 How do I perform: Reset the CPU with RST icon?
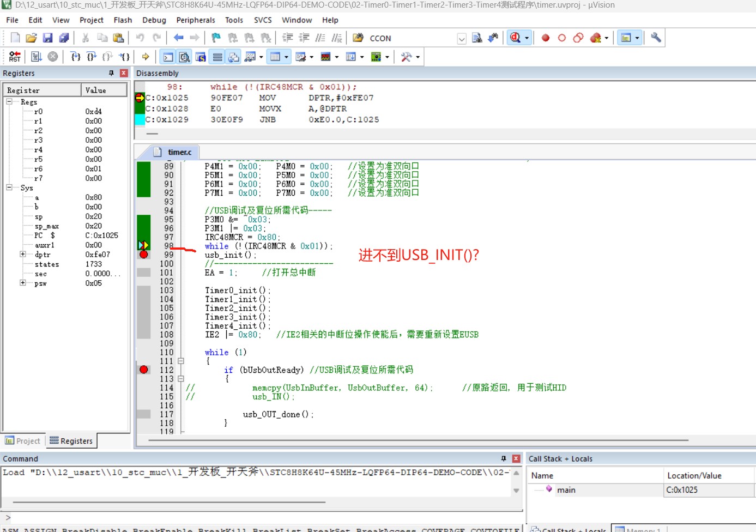coord(15,57)
